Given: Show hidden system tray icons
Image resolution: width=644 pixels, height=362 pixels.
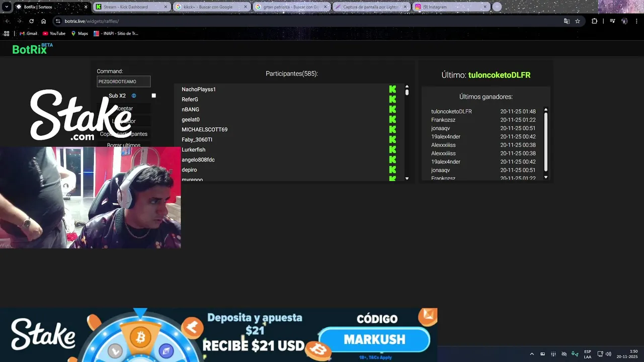Looking at the screenshot, I should pos(532,354).
